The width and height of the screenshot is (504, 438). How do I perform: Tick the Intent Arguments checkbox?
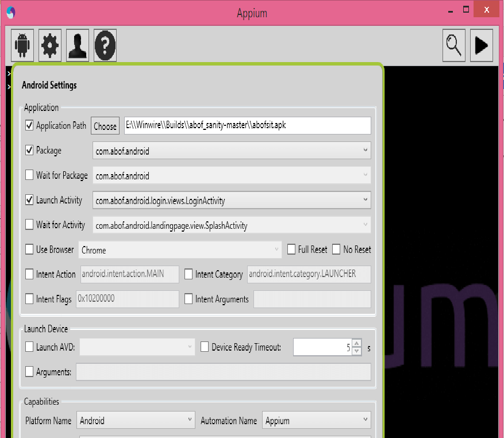click(x=188, y=299)
